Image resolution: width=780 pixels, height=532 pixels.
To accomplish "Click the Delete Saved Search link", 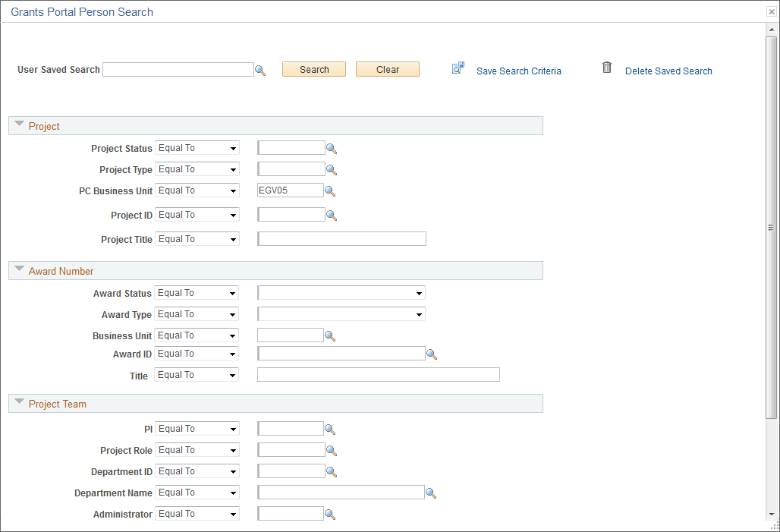I will 668,71.
